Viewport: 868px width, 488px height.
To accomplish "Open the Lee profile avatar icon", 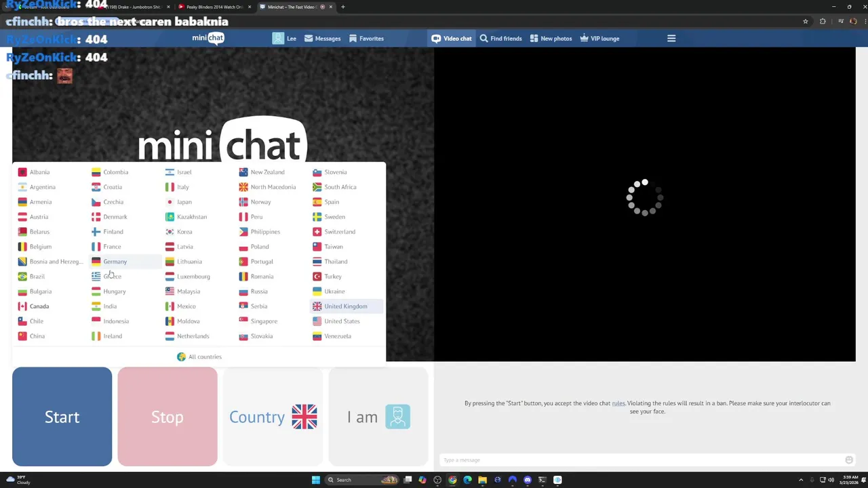I will point(278,39).
